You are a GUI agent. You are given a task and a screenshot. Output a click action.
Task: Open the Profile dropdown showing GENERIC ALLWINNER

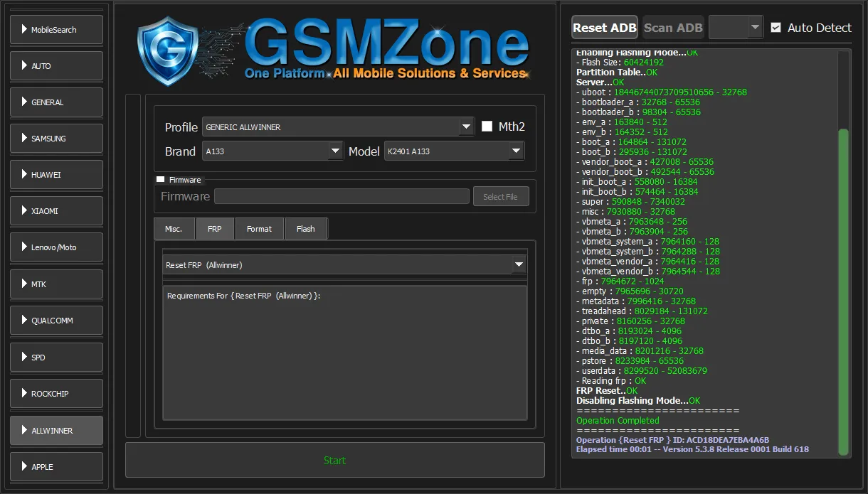pyautogui.click(x=338, y=127)
